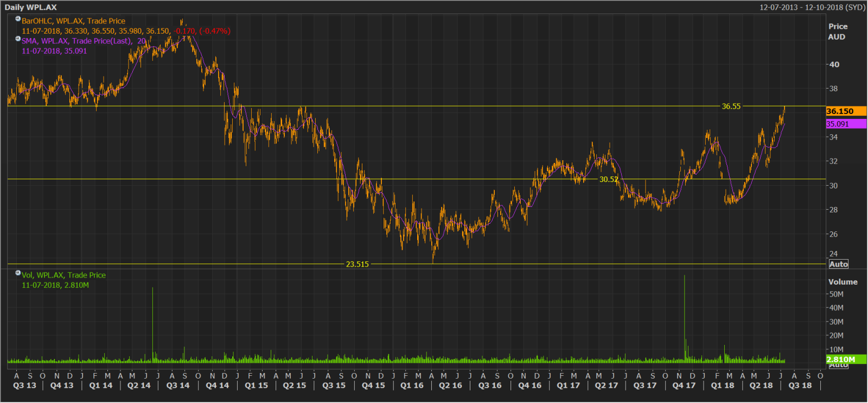Click the Price AUD axis heading
Viewport: 868px width, 403px height.
click(x=838, y=32)
